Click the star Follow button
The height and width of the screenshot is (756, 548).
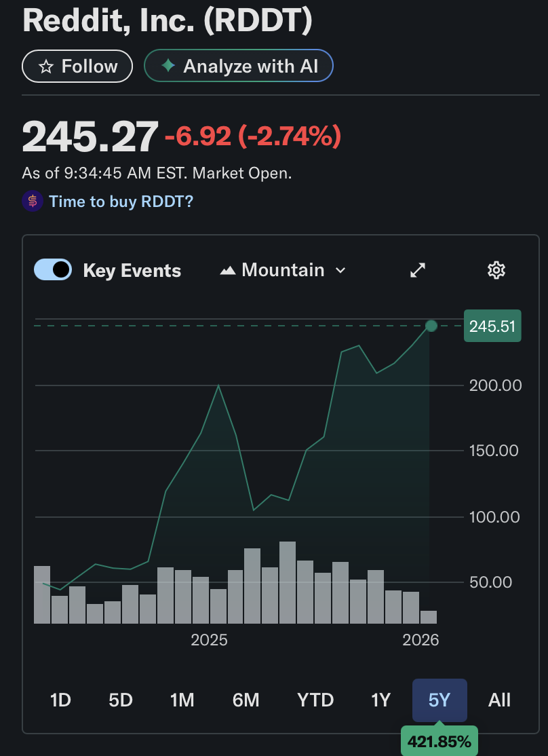(x=77, y=66)
